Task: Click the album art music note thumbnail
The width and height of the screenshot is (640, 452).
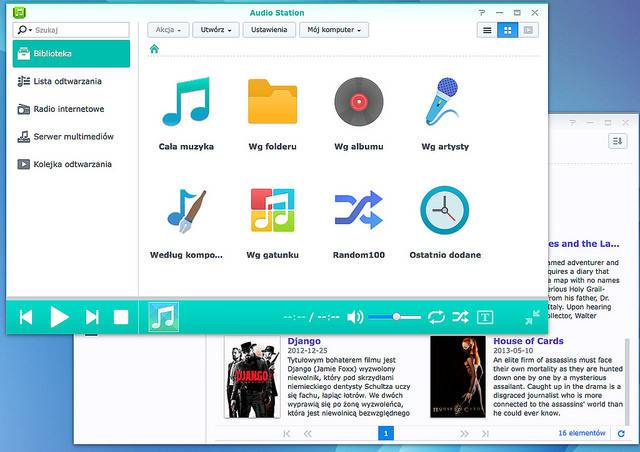Action: (x=163, y=317)
